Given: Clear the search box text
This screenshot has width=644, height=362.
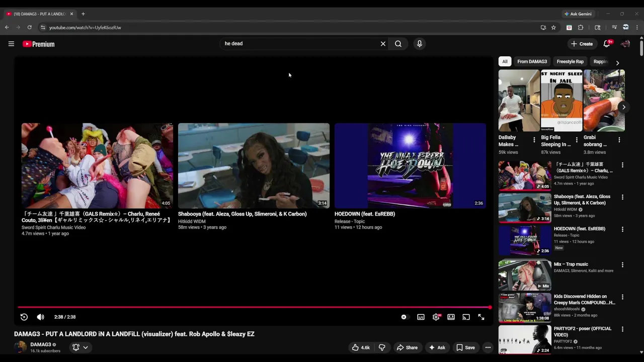Looking at the screenshot, I should 383,44.
